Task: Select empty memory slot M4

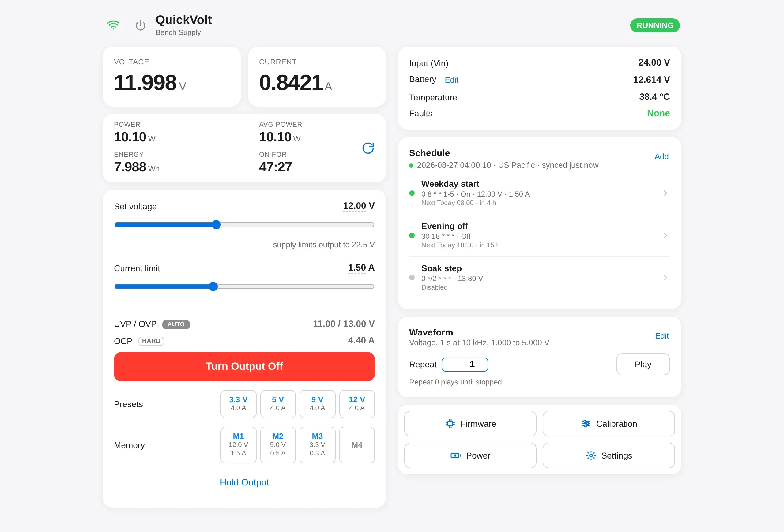Action: [x=356, y=445]
